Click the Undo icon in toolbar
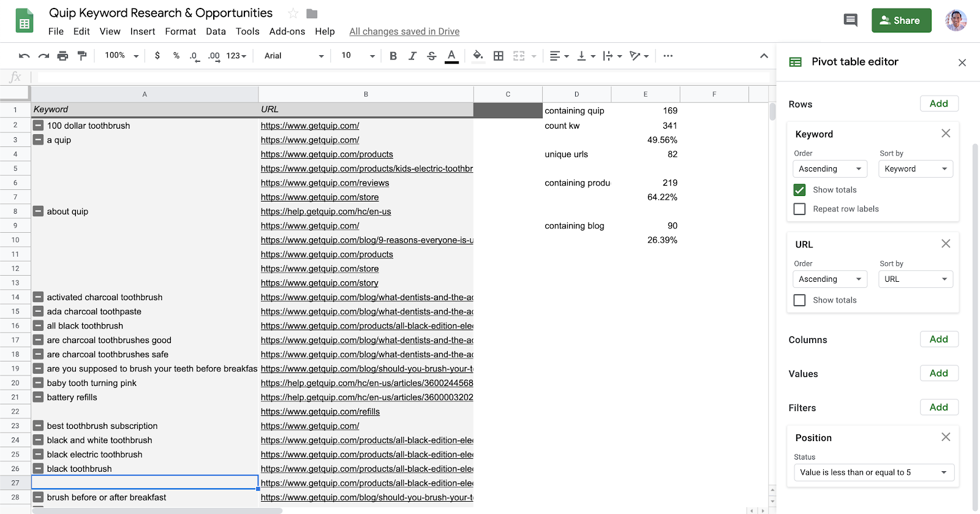The image size is (980, 514). [x=24, y=56]
